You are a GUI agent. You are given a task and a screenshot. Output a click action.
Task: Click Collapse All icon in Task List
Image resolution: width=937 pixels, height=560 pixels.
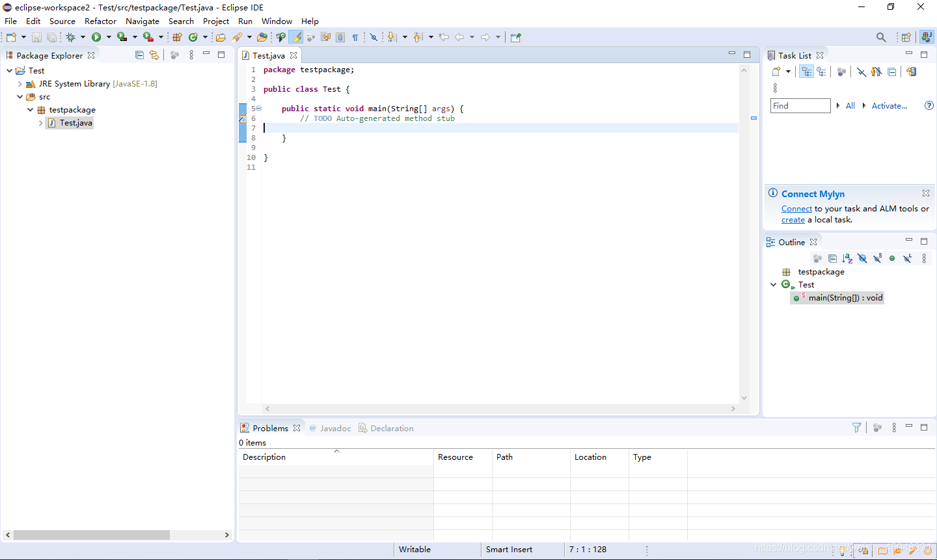tap(891, 72)
